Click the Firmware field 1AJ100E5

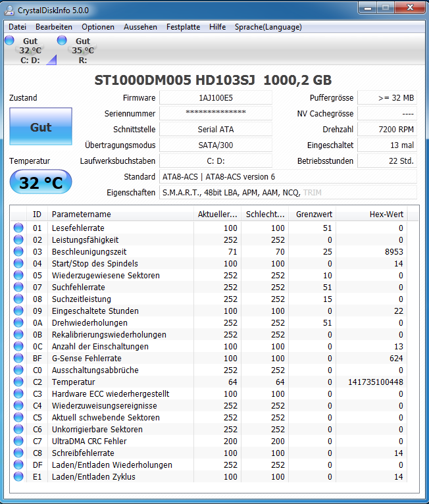click(x=216, y=98)
